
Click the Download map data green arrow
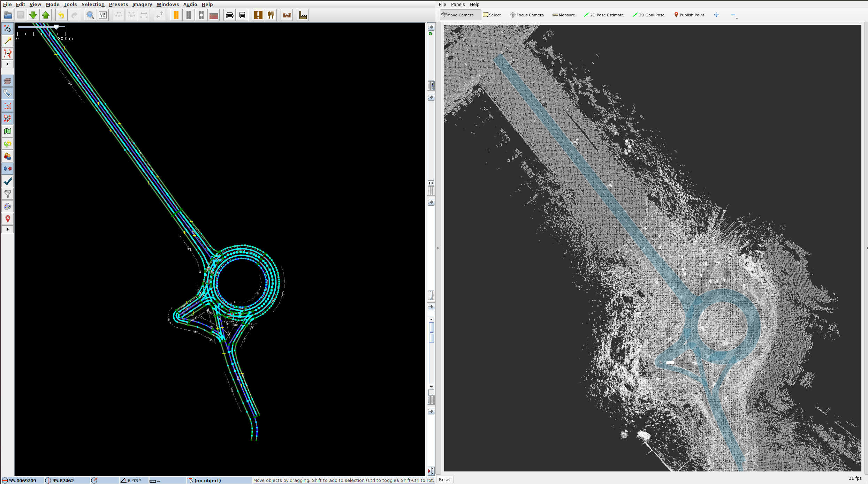coord(33,15)
